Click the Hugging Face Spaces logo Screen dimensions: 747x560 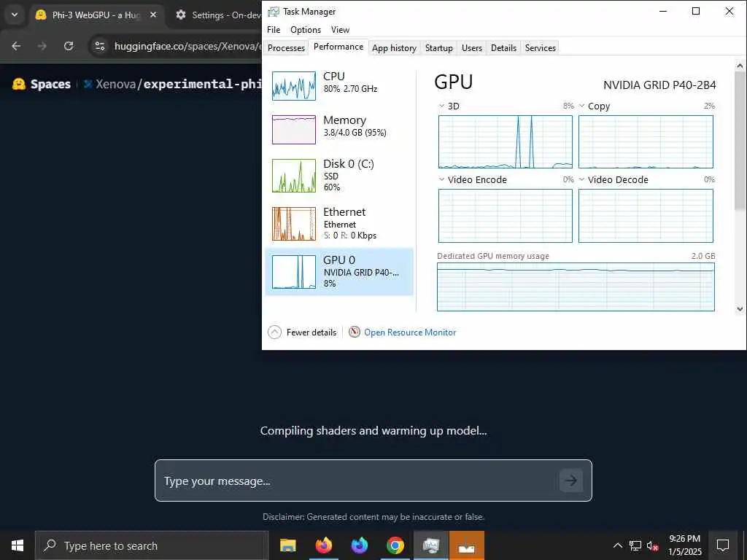point(18,84)
